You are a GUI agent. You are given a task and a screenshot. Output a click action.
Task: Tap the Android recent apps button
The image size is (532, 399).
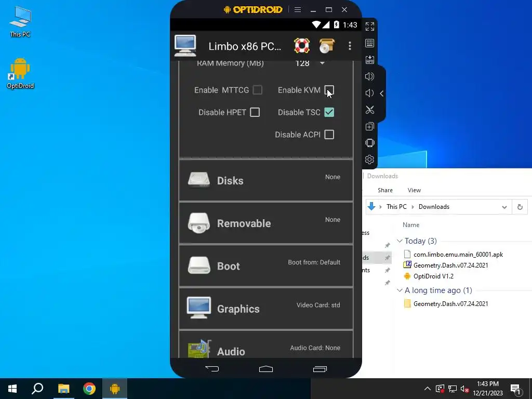click(x=320, y=369)
